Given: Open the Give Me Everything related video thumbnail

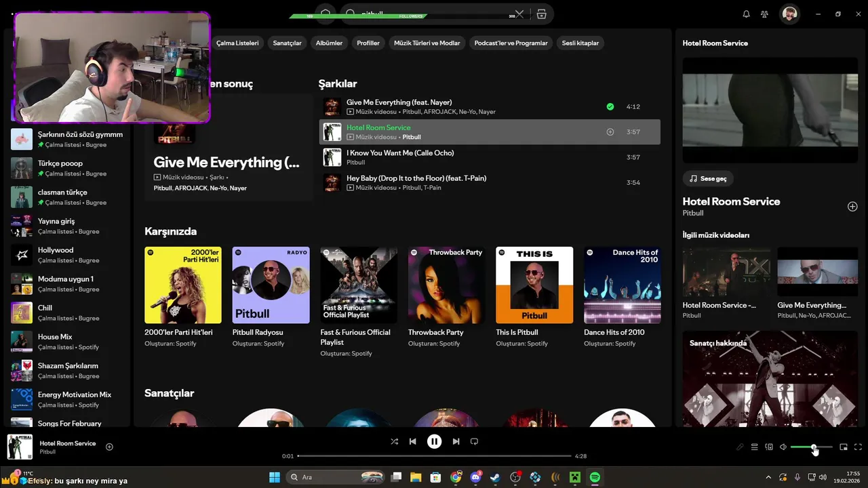Looking at the screenshot, I should coord(817,272).
